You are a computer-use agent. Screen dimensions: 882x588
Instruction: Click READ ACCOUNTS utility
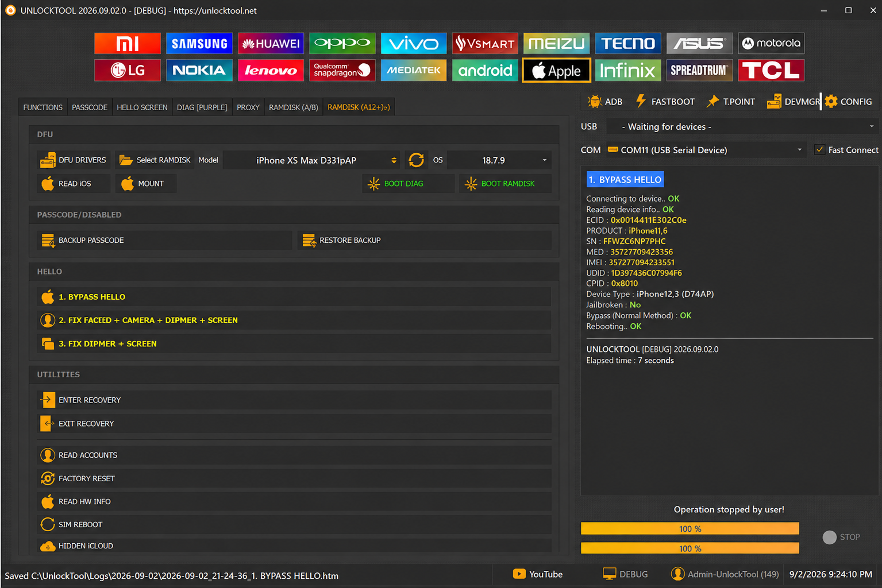(x=294, y=455)
